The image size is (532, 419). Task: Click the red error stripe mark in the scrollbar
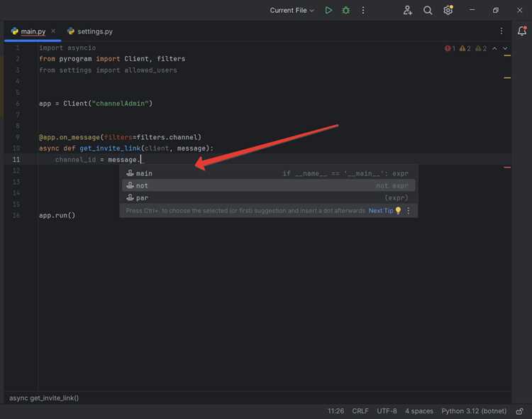[507, 167]
